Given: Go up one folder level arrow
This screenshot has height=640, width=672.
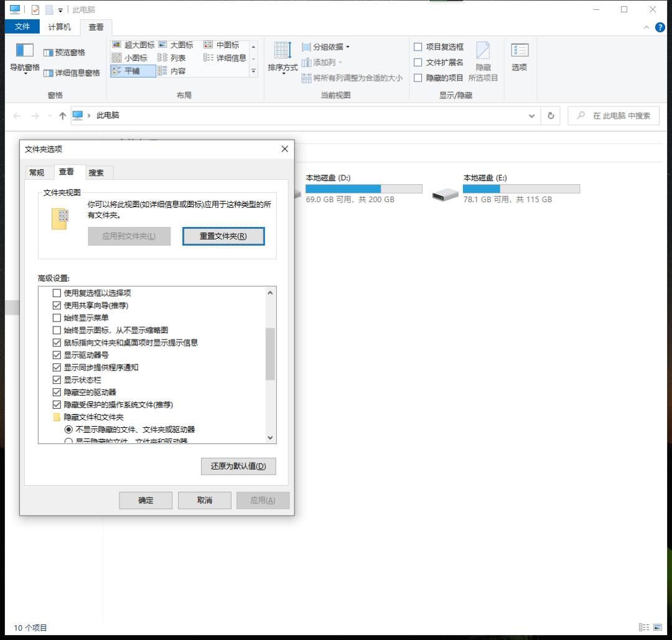Looking at the screenshot, I should click(63, 116).
